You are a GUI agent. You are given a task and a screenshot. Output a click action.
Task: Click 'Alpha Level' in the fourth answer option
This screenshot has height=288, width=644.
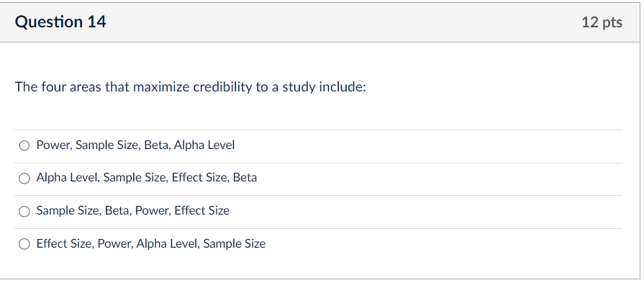click(x=169, y=244)
